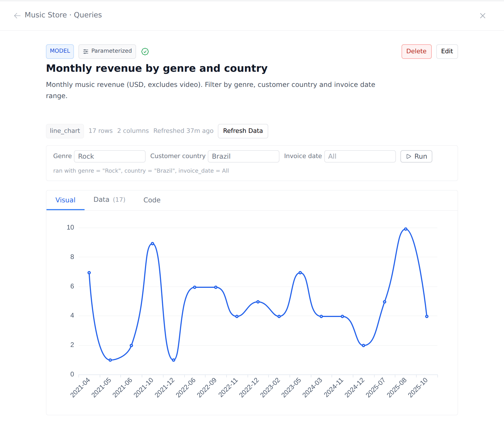Click the 2024-12 data point
The height and width of the screenshot is (426, 504).
pyautogui.click(x=363, y=346)
